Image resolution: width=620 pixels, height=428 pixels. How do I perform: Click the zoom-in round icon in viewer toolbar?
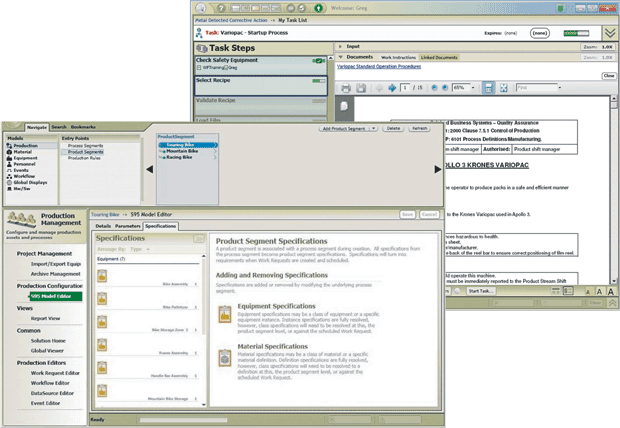[445, 88]
